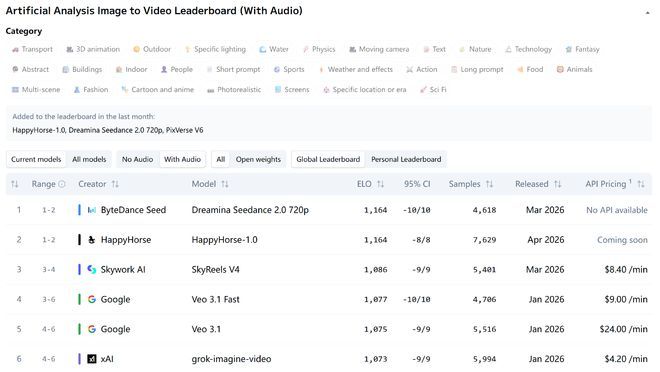Viewport: 660px width, 372px height.
Task: Click the People category icon
Action: pos(164,69)
